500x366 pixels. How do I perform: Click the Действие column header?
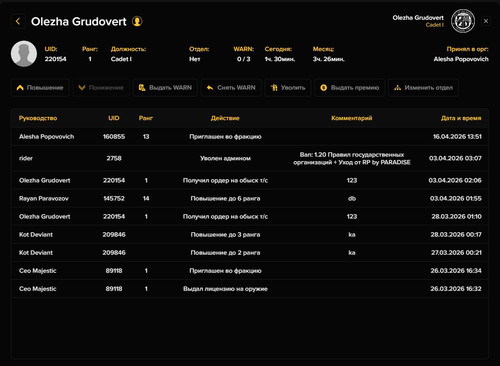point(225,118)
